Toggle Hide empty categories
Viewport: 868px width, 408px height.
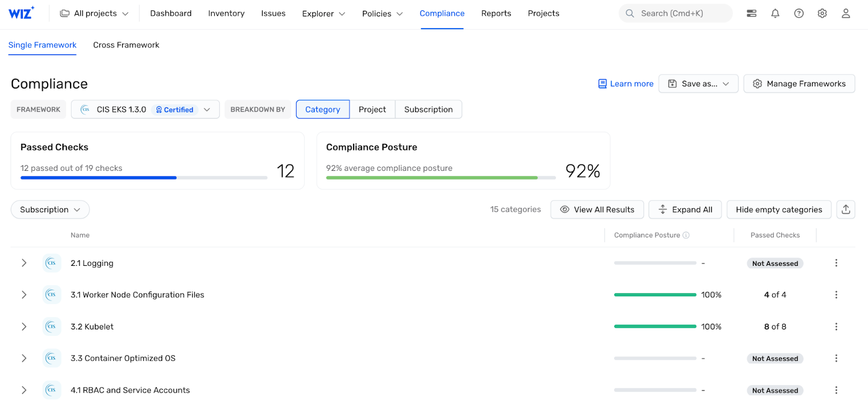[x=779, y=209]
